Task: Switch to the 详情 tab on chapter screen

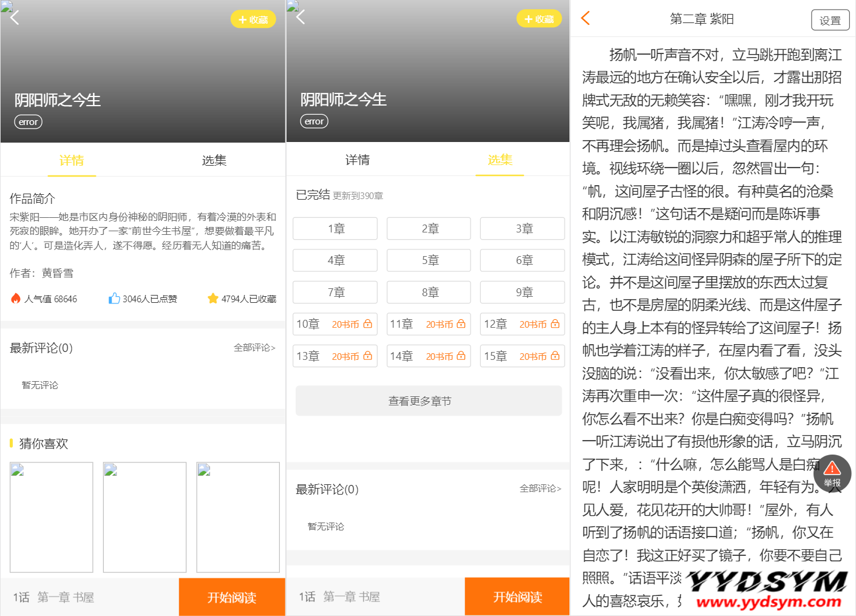Action: tap(357, 160)
